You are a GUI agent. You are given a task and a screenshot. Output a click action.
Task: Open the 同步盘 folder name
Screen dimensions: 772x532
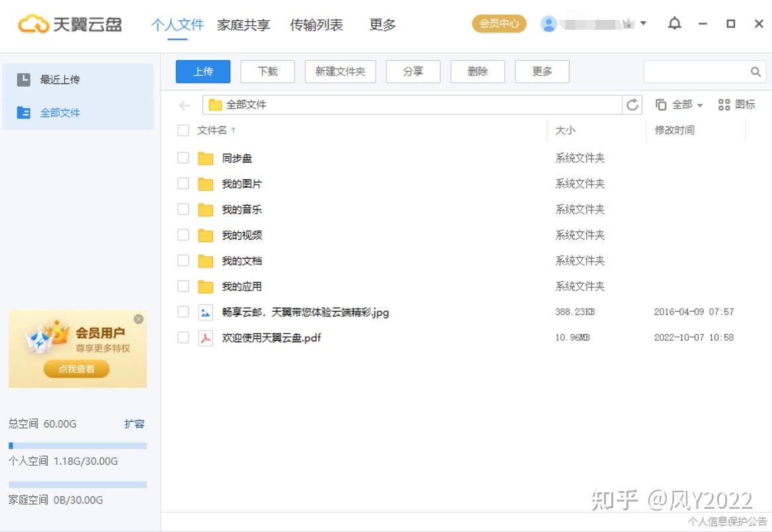pyautogui.click(x=237, y=158)
